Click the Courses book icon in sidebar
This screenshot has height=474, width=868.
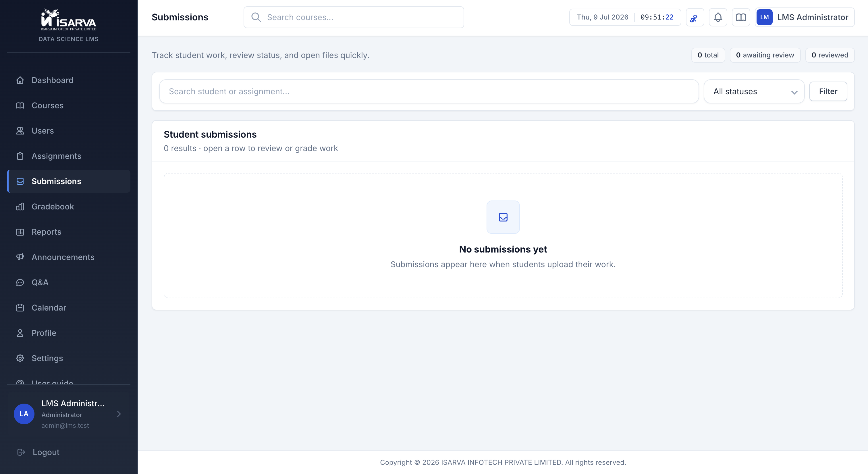coord(20,105)
